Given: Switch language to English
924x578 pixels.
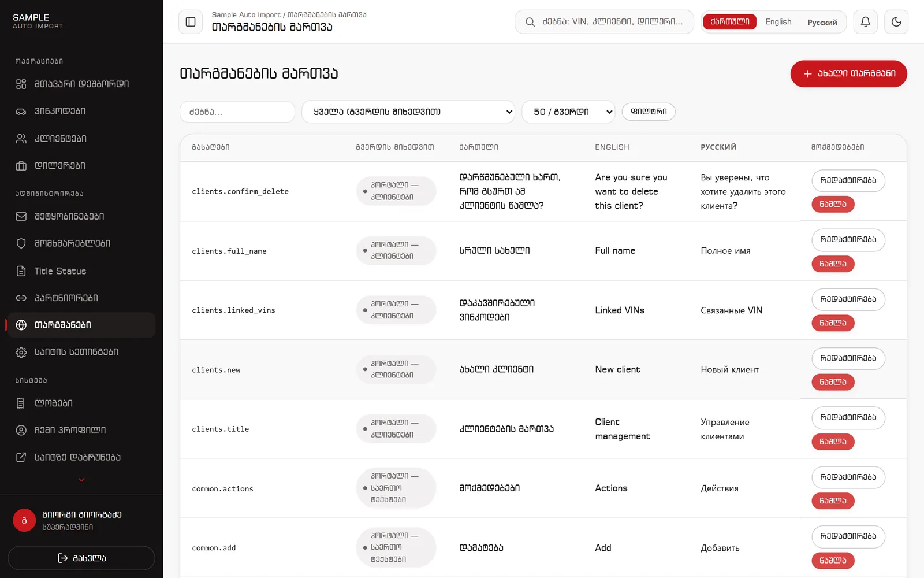Looking at the screenshot, I should coord(778,22).
